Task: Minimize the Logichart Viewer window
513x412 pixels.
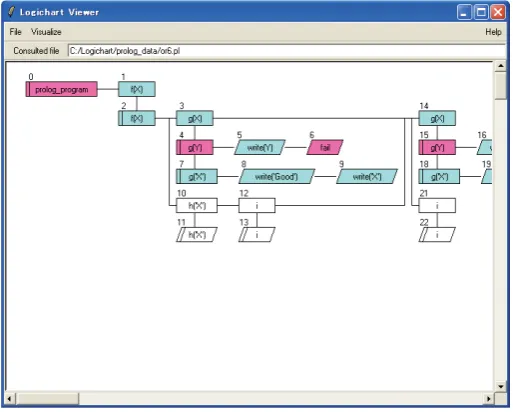Action: (464, 12)
